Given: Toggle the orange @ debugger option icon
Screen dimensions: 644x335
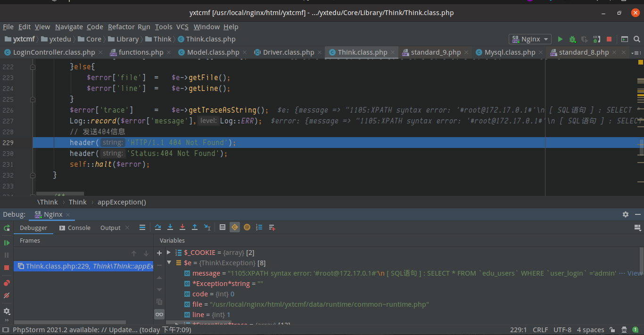Looking at the screenshot, I should point(247,228).
